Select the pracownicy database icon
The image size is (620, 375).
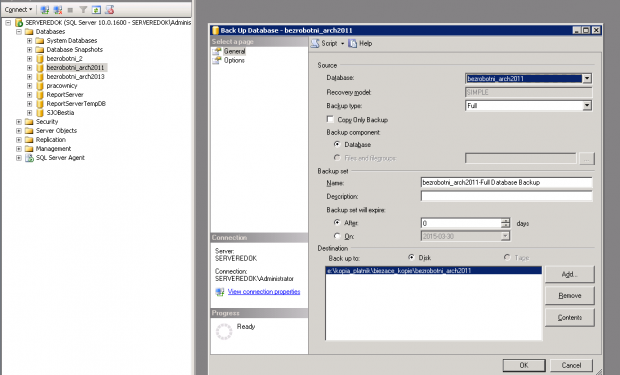click(x=40, y=86)
